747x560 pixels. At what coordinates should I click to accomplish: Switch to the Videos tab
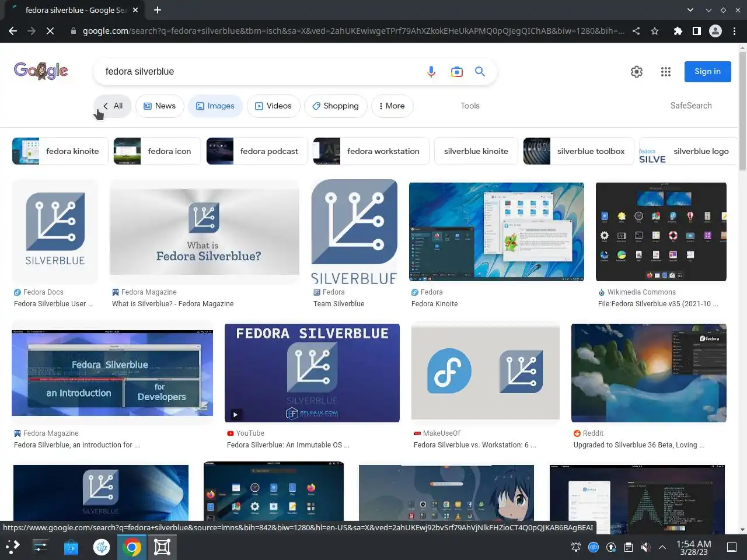pyautogui.click(x=274, y=106)
